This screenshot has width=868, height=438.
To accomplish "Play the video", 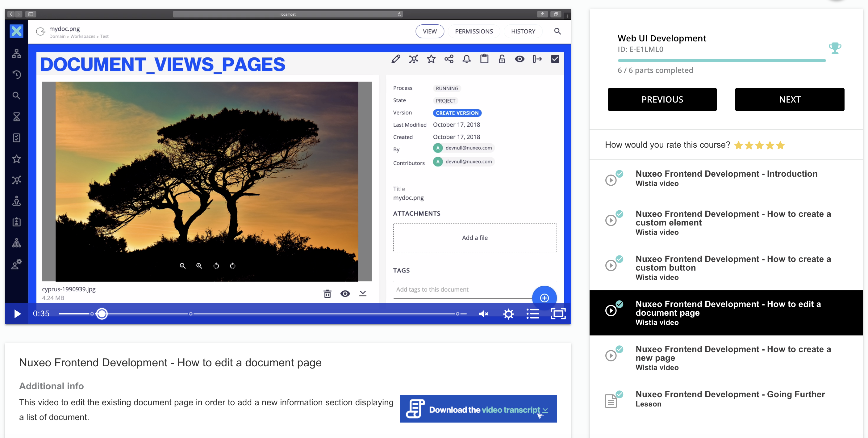I will point(17,314).
